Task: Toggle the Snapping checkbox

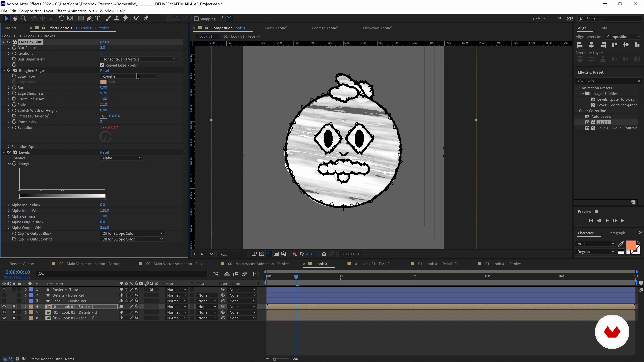Action: (196, 19)
